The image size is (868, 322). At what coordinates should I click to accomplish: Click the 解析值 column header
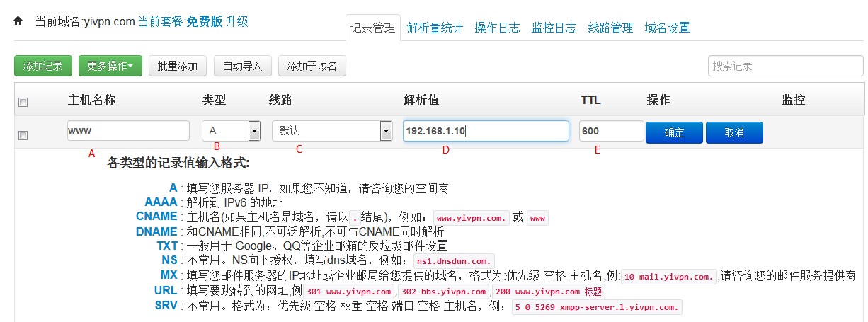click(421, 100)
